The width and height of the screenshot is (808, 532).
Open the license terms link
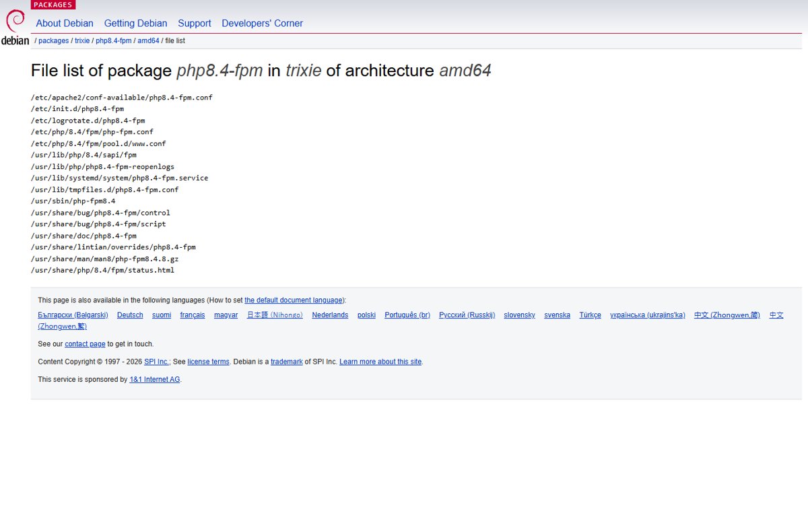click(208, 362)
